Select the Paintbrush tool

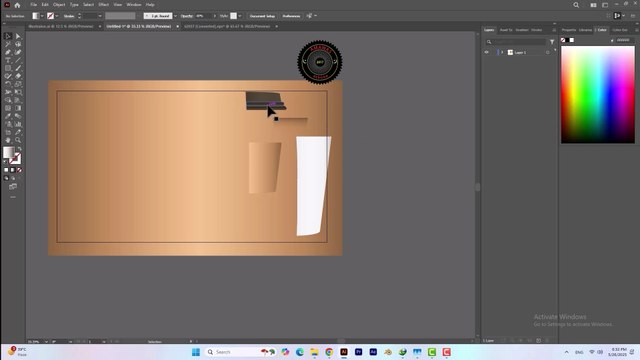(x=18, y=68)
